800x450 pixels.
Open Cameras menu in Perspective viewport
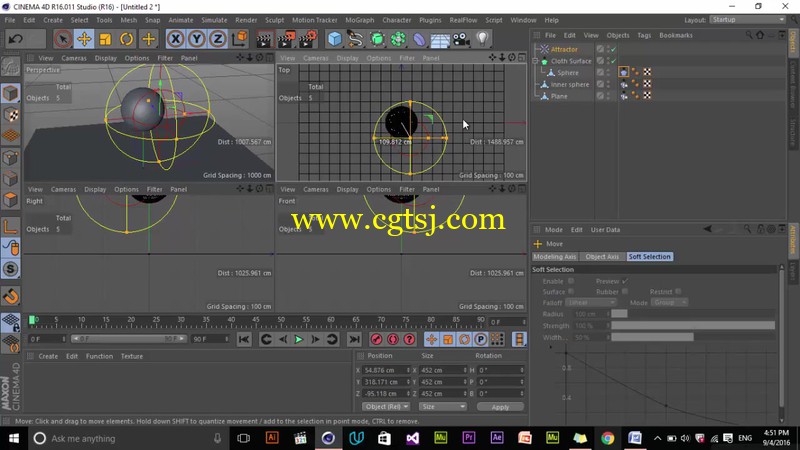[x=74, y=58]
